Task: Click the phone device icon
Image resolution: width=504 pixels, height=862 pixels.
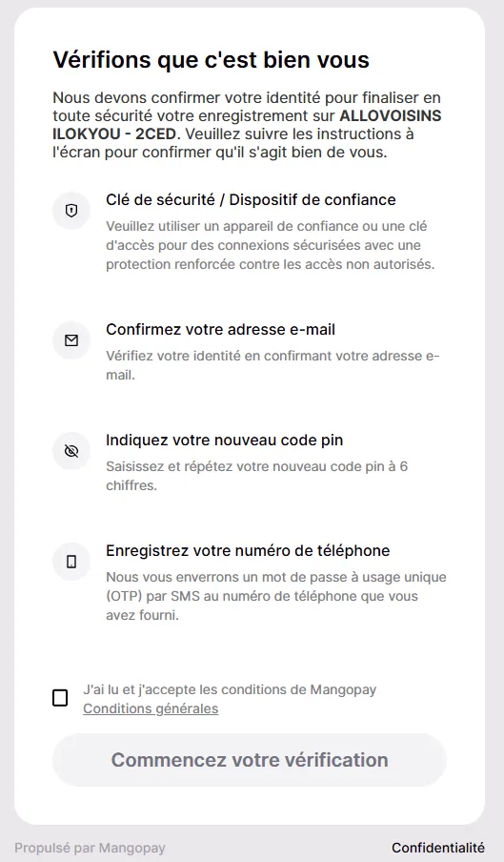Action: 71,562
